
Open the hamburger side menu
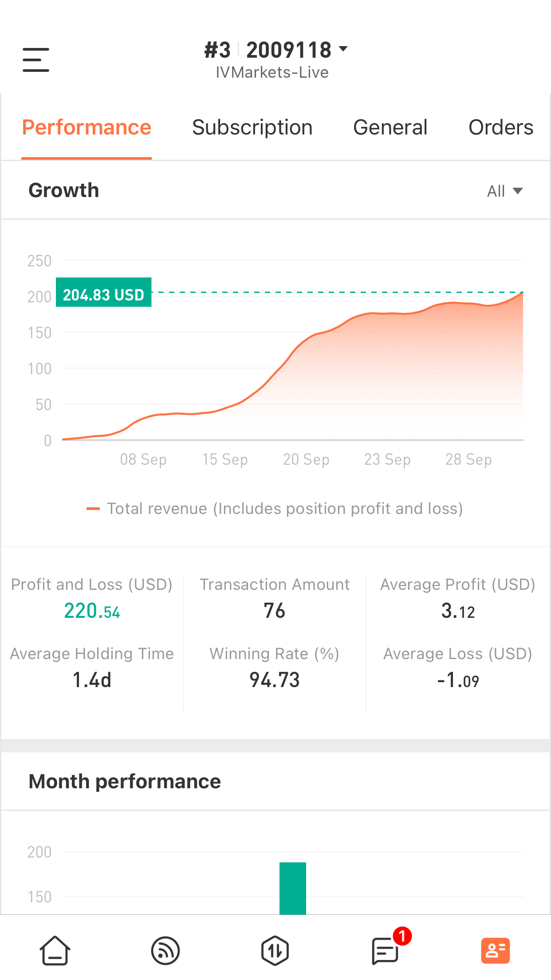[x=36, y=60]
